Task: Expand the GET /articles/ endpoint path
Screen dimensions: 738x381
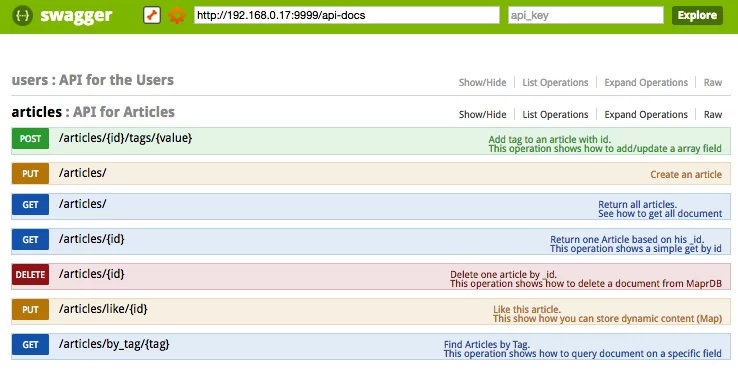Action: [82, 204]
